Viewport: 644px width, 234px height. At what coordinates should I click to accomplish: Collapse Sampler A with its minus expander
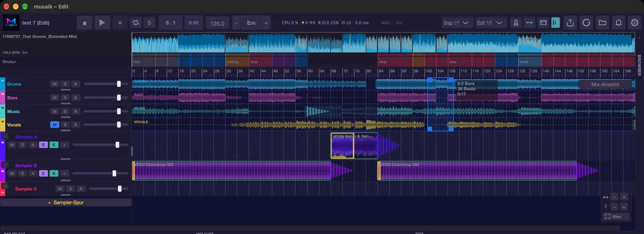5,137
